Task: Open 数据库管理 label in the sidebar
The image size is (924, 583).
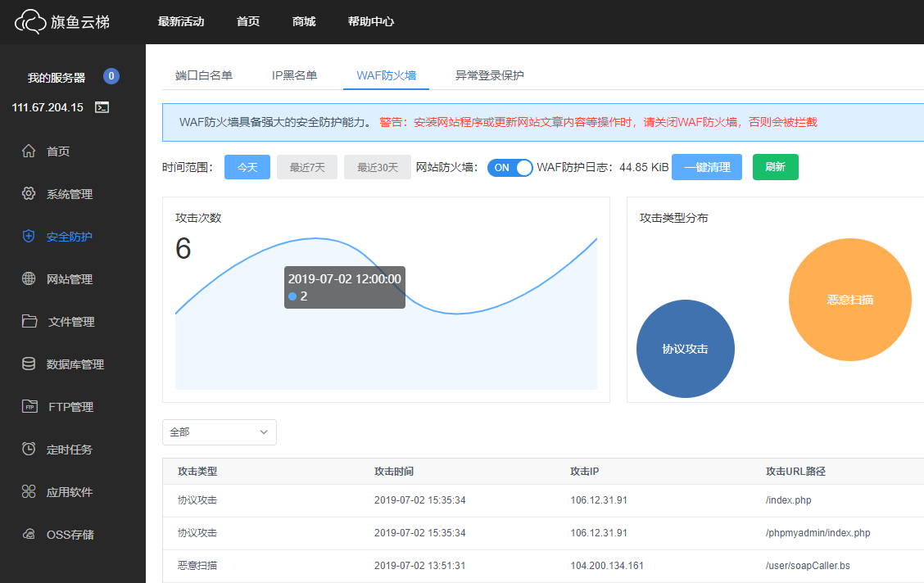Action: [75, 364]
